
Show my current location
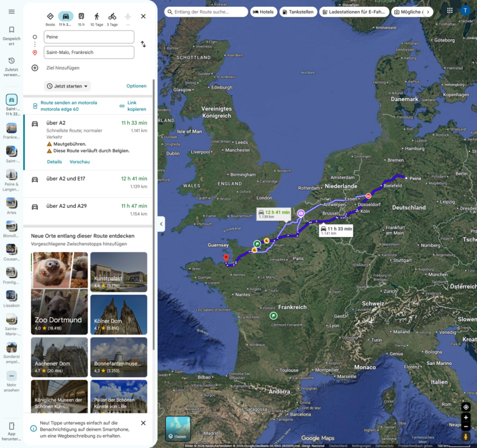click(x=466, y=407)
